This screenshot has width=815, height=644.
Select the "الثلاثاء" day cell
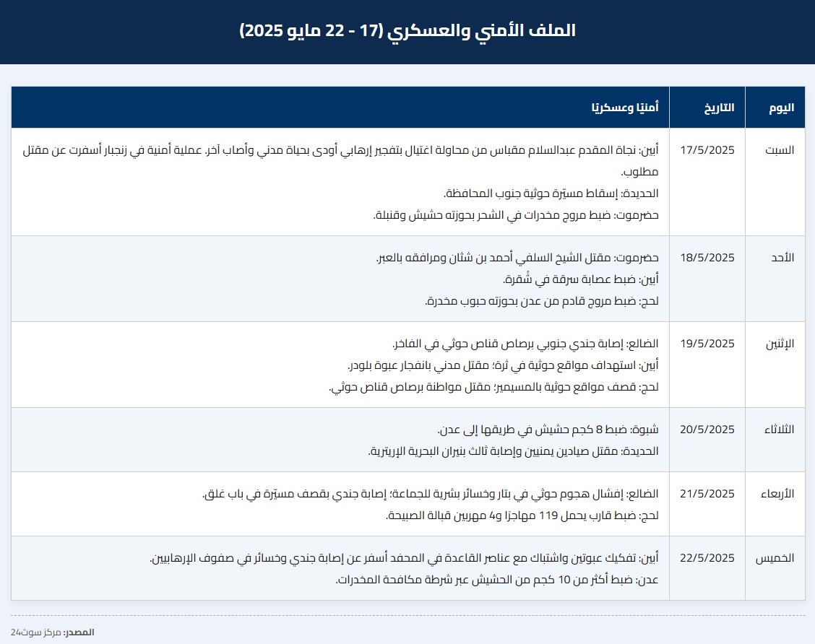[778, 430]
